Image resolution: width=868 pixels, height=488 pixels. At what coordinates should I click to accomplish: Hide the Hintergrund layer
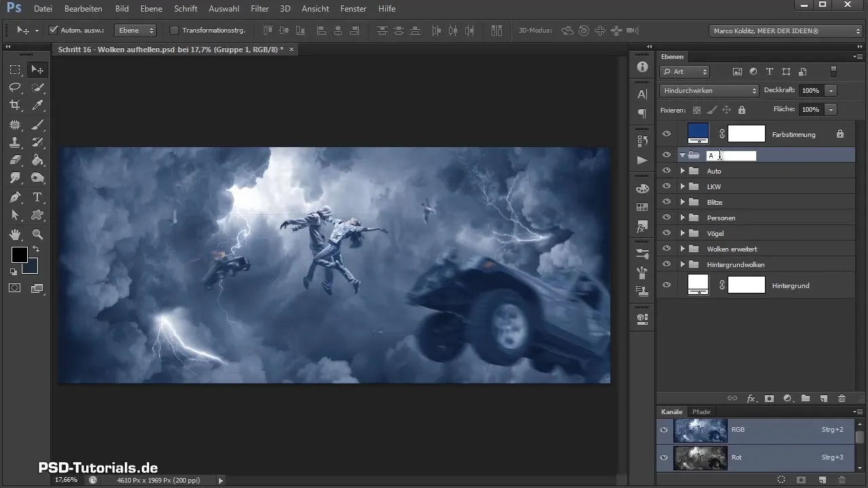(666, 285)
